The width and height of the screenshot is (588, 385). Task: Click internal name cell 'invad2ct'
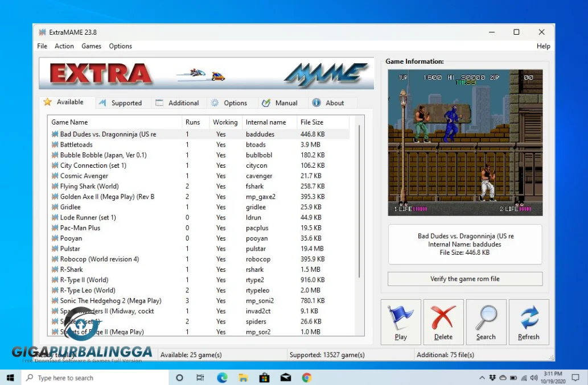(258, 311)
